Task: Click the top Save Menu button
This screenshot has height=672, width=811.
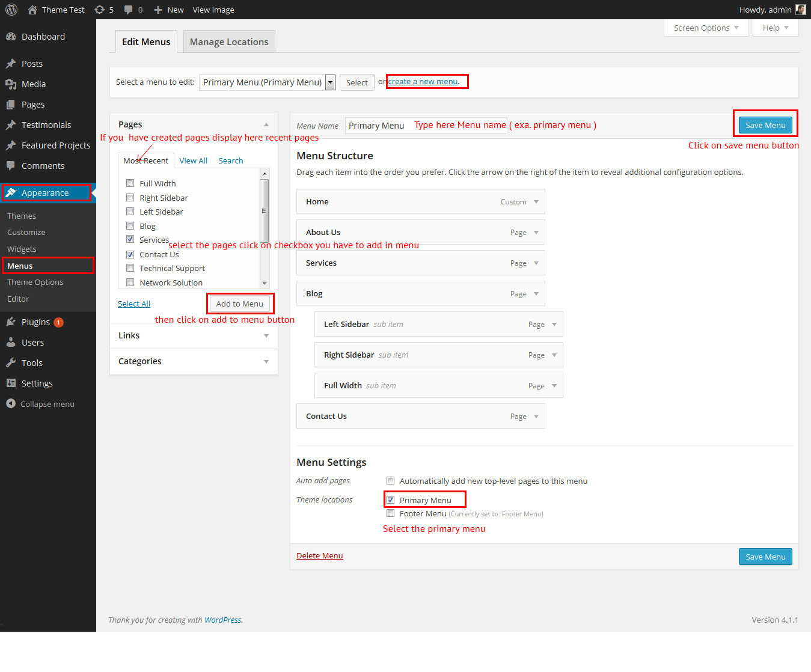Action: point(765,125)
